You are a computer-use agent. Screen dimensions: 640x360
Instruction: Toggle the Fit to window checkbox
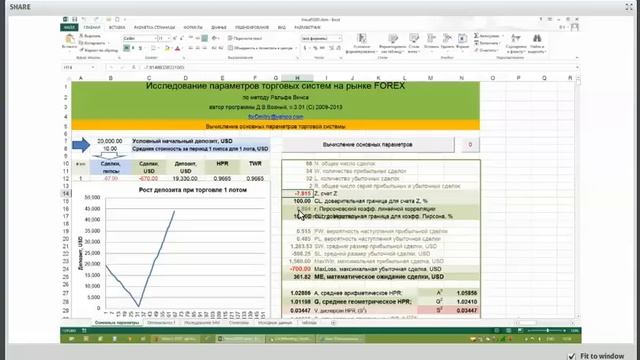pyautogui.click(x=572, y=356)
